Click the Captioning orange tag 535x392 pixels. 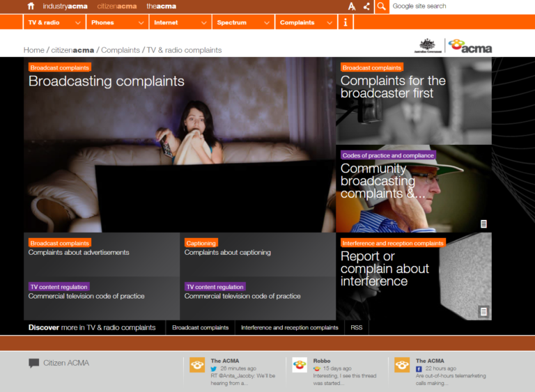coord(201,243)
